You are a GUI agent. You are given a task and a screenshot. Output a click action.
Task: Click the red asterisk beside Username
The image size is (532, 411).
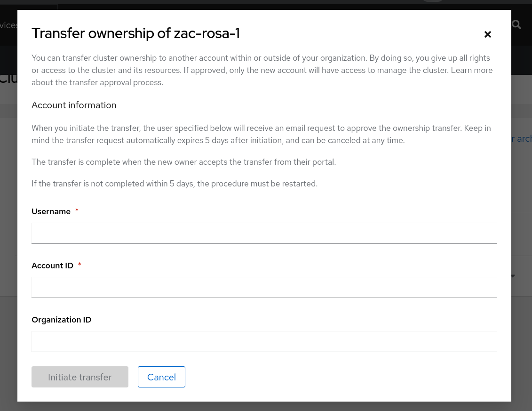(77, 211)
